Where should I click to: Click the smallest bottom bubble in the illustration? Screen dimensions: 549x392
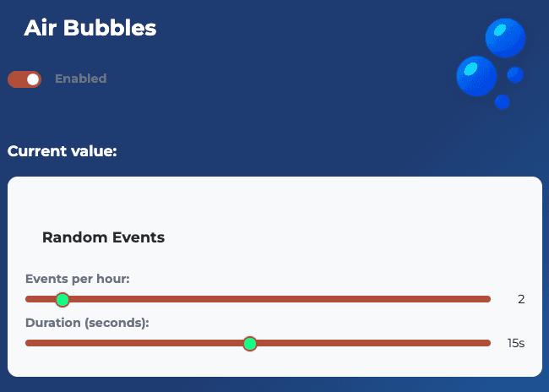click(502, 102)
